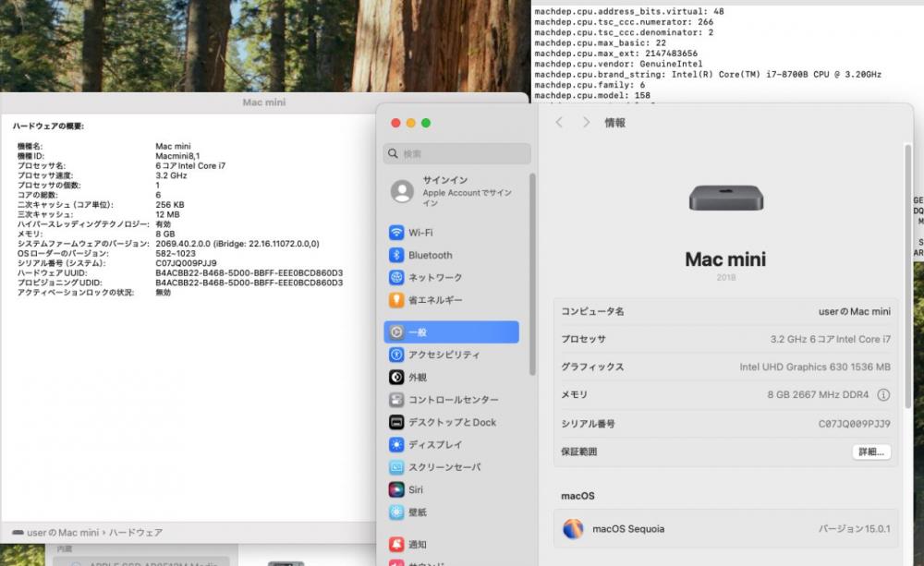Viewport: 924px width, 566px height.
Task: Open 外観 appearance icon in sidebar
Action: tap(396, 377)
